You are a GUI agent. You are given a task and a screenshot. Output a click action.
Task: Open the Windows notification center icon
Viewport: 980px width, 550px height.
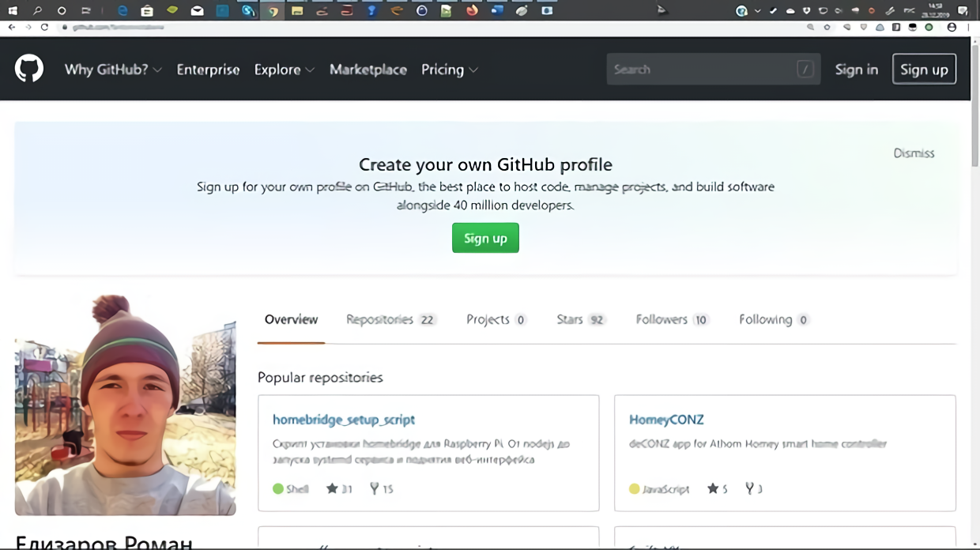coord(962,10)
